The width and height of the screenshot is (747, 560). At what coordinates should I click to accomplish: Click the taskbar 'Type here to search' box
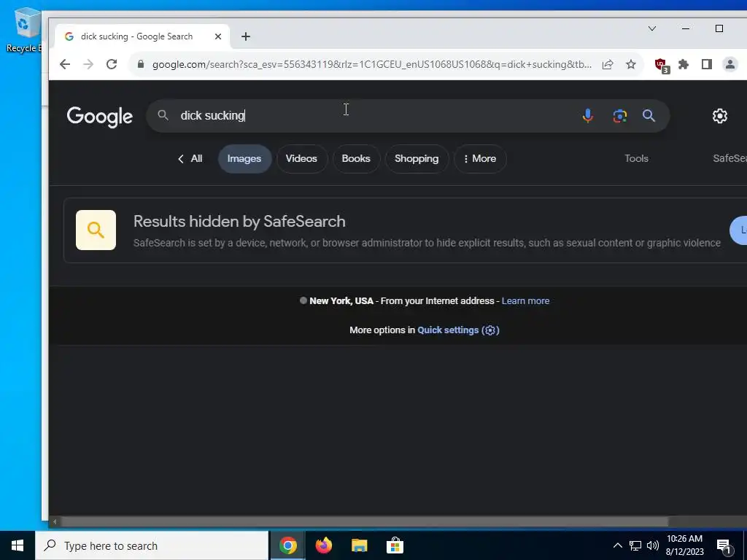pyautogui.click(x=152, y=545)
